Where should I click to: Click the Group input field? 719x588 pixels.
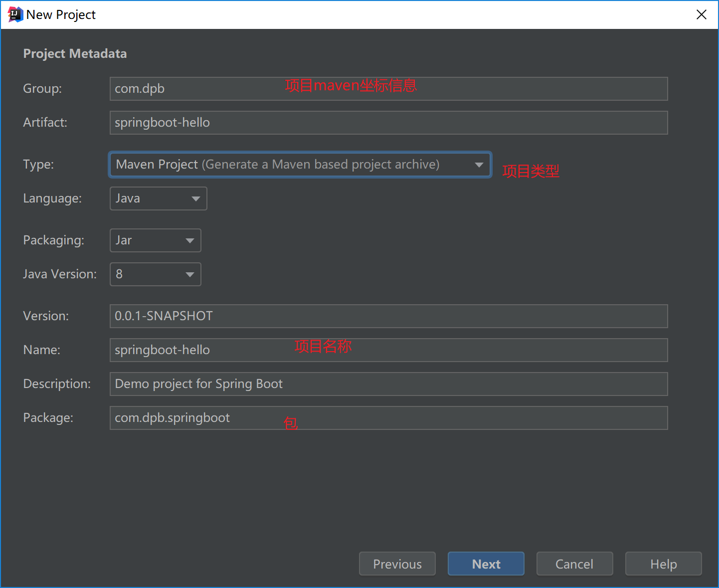[x=388, y=89]
